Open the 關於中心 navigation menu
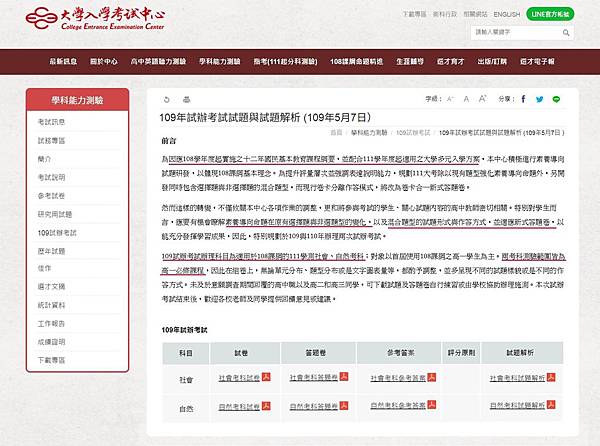Image resolution: width=600 pixels, height=446 pixels. click(104, 62)
